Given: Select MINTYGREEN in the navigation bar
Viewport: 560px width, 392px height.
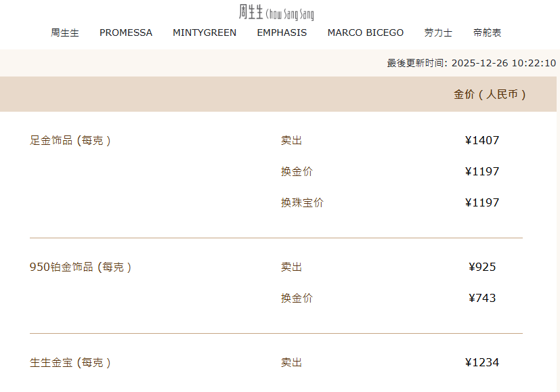Looking at the screenshot, I should coord(204,32).
